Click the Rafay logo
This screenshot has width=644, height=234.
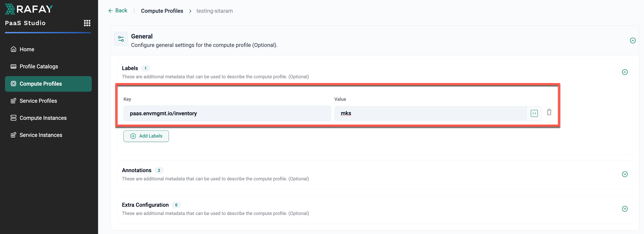[x=29, y=9]
